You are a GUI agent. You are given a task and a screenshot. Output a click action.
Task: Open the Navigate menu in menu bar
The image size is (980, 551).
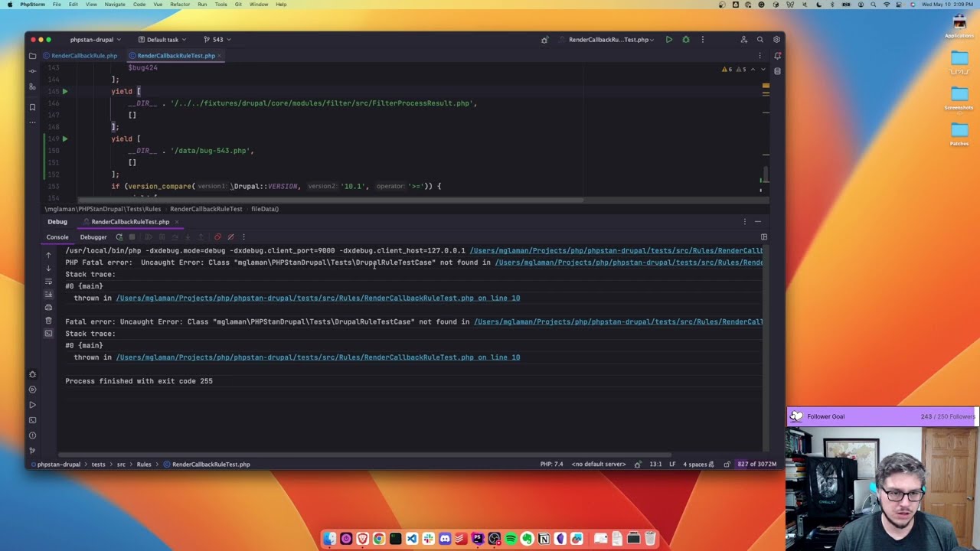[x=115, y=5]
